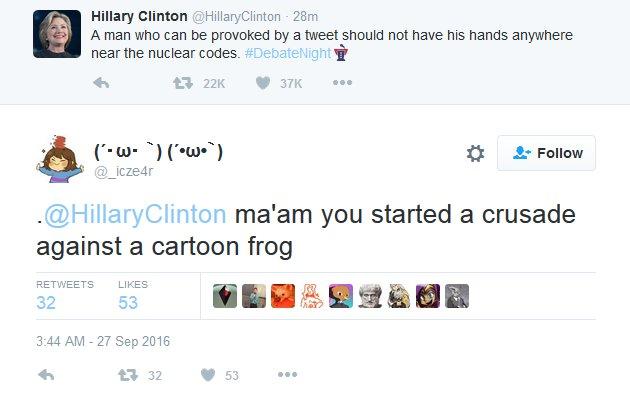Reply to Hillary Clinton's tweet
630x406 pixels.
[101, 83]
